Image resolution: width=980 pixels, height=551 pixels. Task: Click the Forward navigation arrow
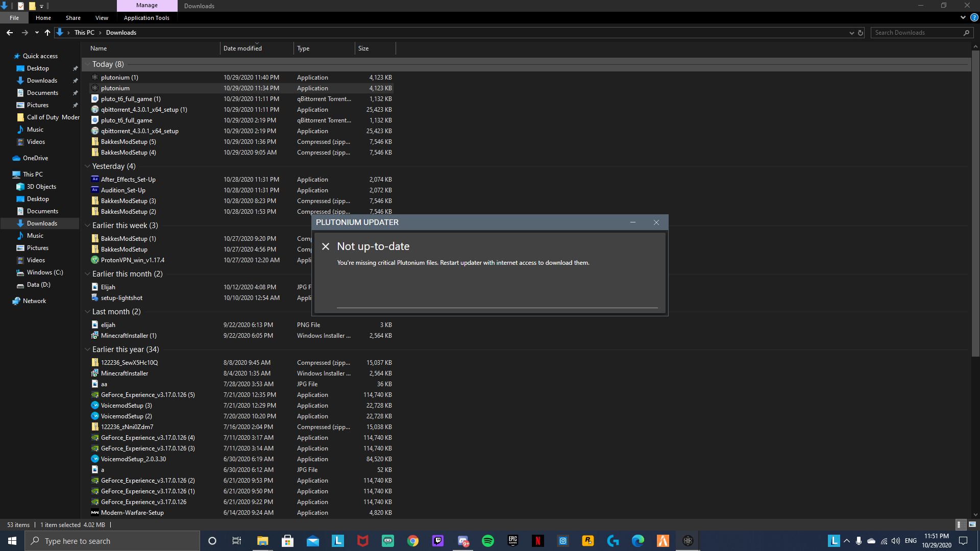pos(24,33)
